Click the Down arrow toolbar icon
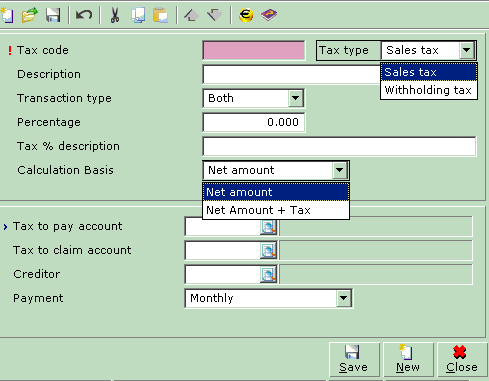Screen dimensions: 489x381 click(214, 15)
